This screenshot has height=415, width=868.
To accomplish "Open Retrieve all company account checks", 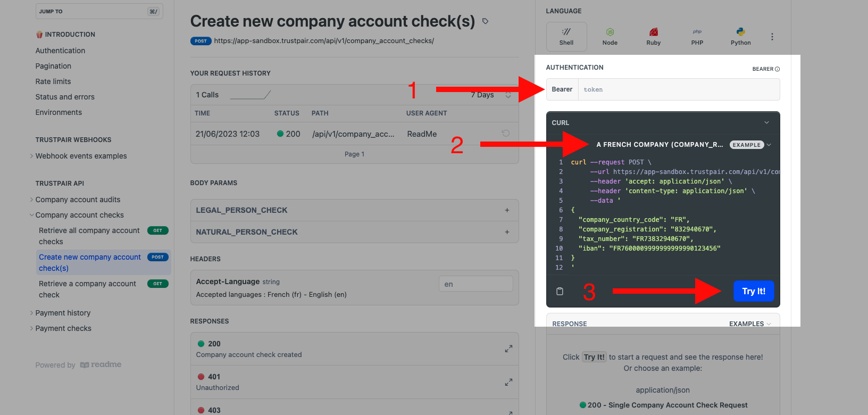I will point(103,236).
